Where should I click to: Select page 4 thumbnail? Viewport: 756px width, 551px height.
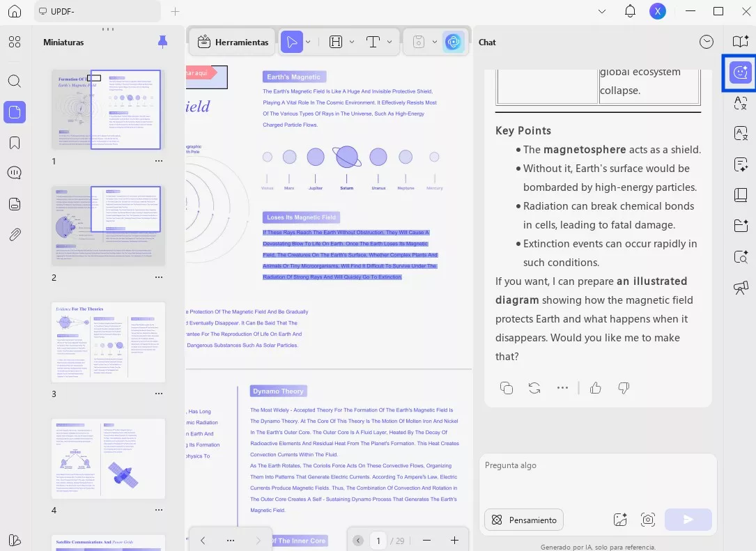(108, 458)
